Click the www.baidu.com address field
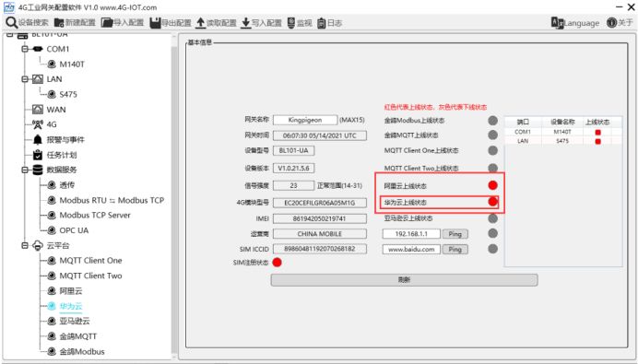Viewport: 638px width, 364px height. point(411,249)
